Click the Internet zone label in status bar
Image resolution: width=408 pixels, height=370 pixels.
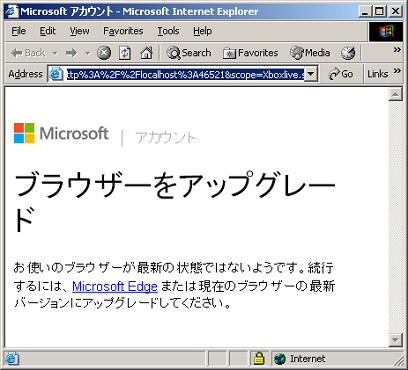(x=307, y=359)
